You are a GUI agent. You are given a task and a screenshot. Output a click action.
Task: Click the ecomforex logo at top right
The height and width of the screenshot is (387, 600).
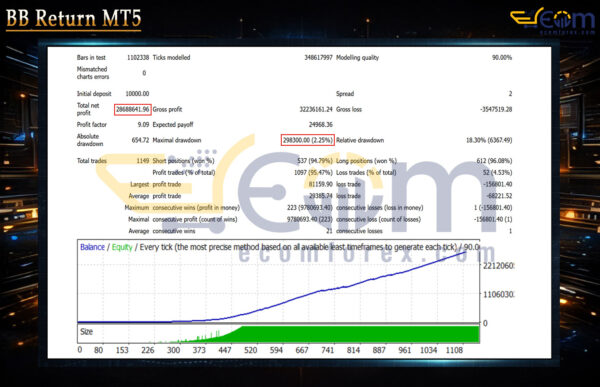[x=552, y=21]
